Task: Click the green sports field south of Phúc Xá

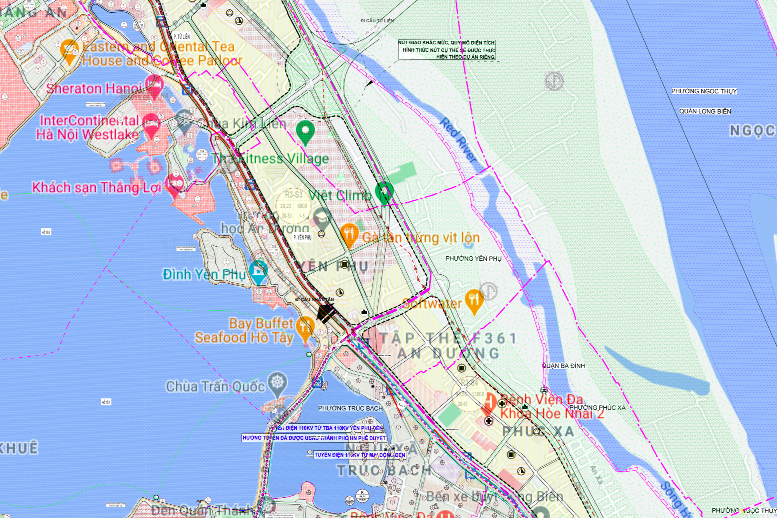Action: [x=450, y=415]
